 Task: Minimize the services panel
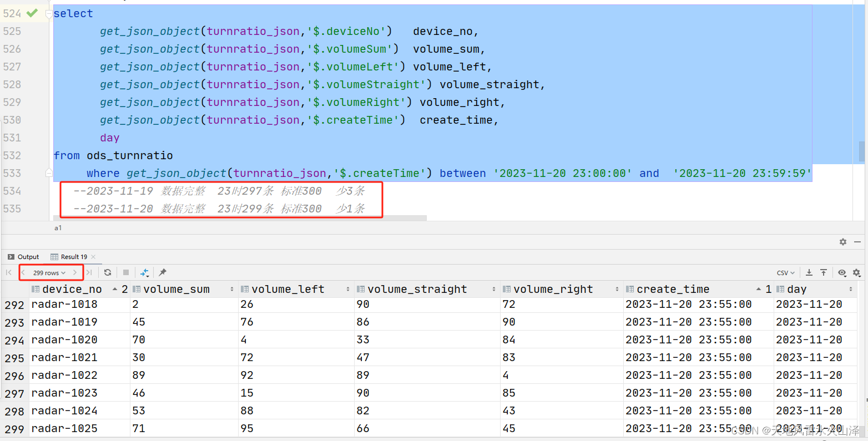(857, 242)
